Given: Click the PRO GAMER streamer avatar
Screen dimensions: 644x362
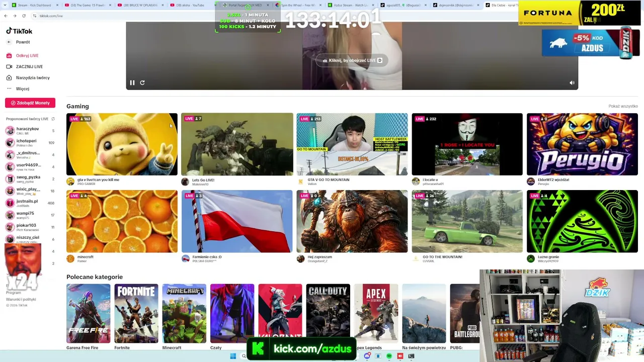Looking at the screenshot, I should pos(70,182).
